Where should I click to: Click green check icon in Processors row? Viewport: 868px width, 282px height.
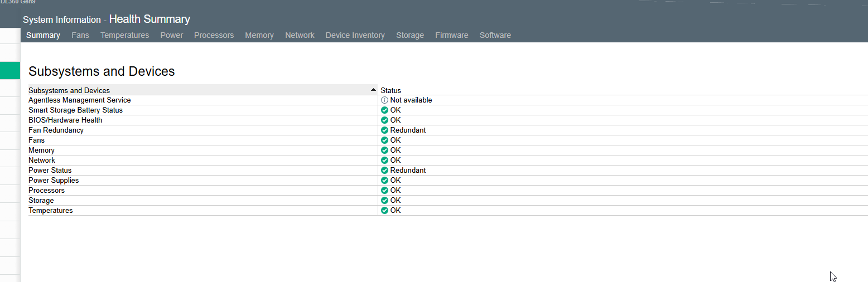(384, 191)
